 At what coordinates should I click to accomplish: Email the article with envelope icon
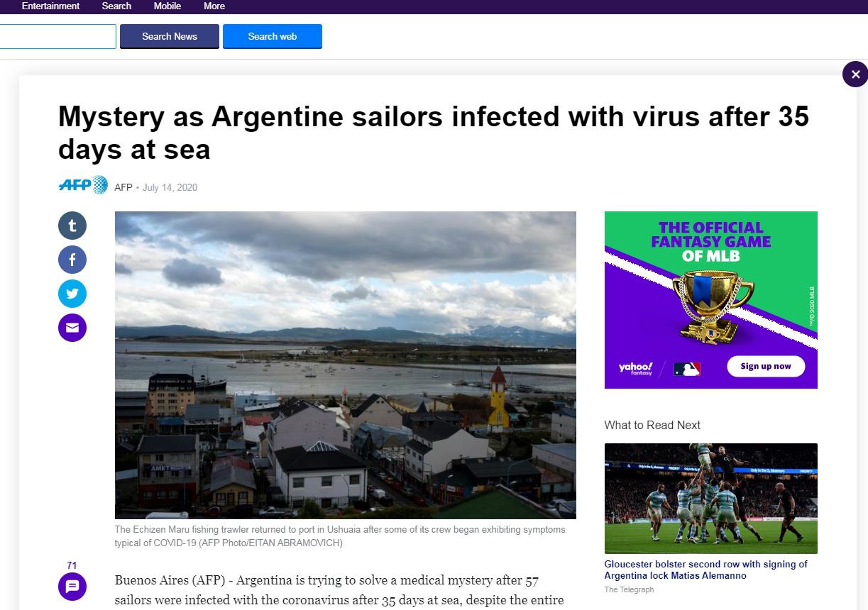pos(72,328)
